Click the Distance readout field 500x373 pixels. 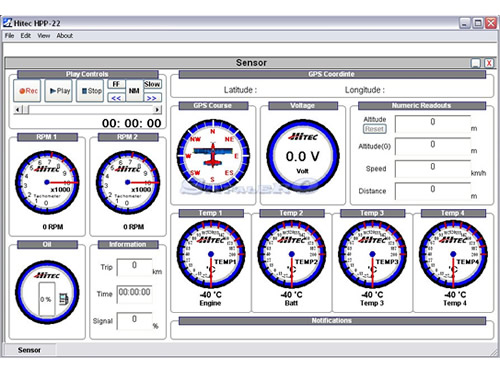[433, 191]
